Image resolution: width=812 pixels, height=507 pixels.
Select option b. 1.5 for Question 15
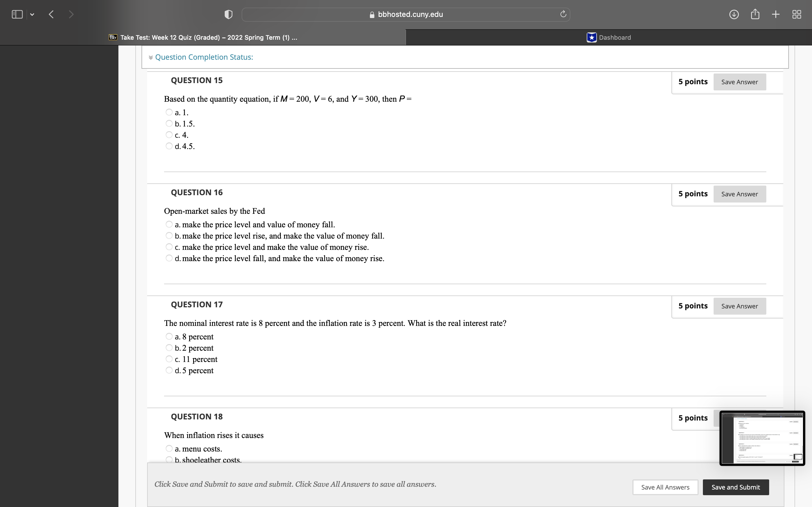click(x=169, y=123)
